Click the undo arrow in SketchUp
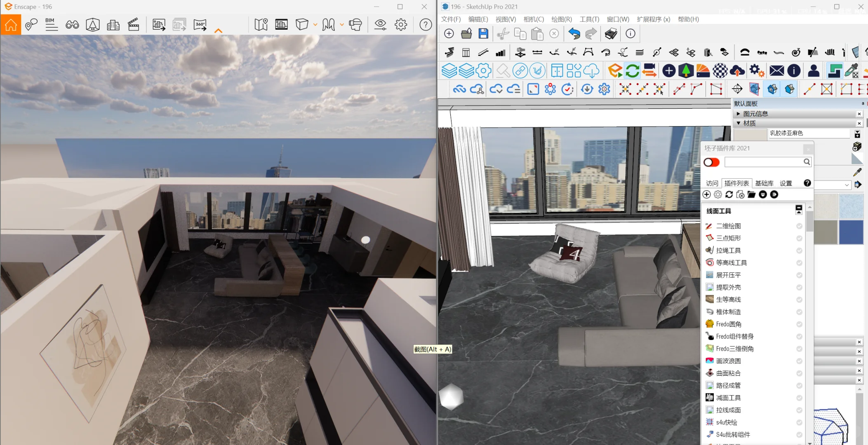This screenshot has width=868, height=445. 574,34
